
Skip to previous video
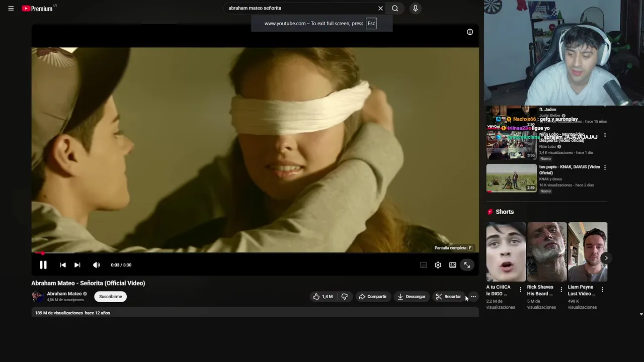click(62, 265)
